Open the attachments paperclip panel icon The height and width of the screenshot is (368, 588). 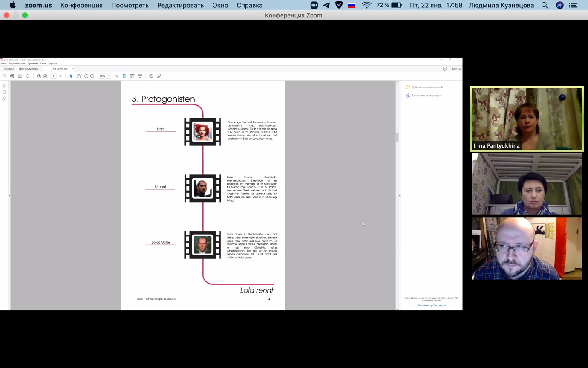[x=4, y=99]
